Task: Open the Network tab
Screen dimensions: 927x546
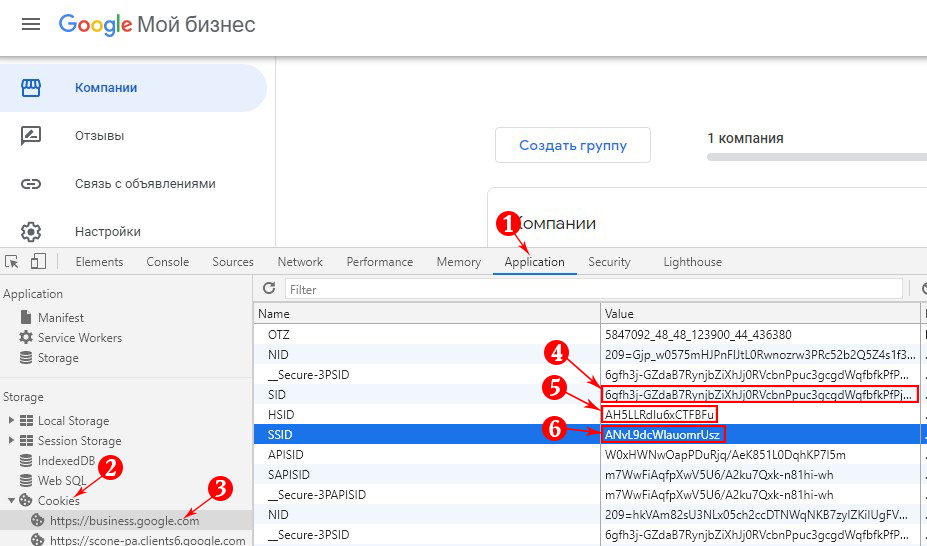Action: (300, 262)
